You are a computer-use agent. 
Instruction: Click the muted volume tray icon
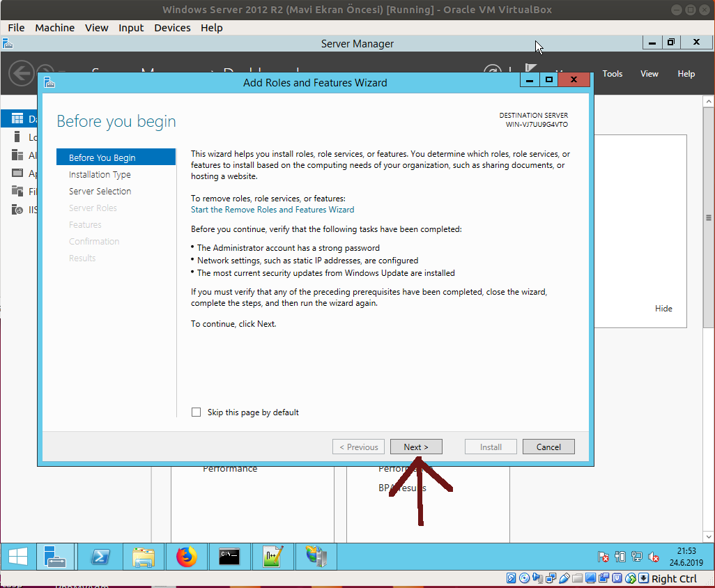tap(654, 557)
